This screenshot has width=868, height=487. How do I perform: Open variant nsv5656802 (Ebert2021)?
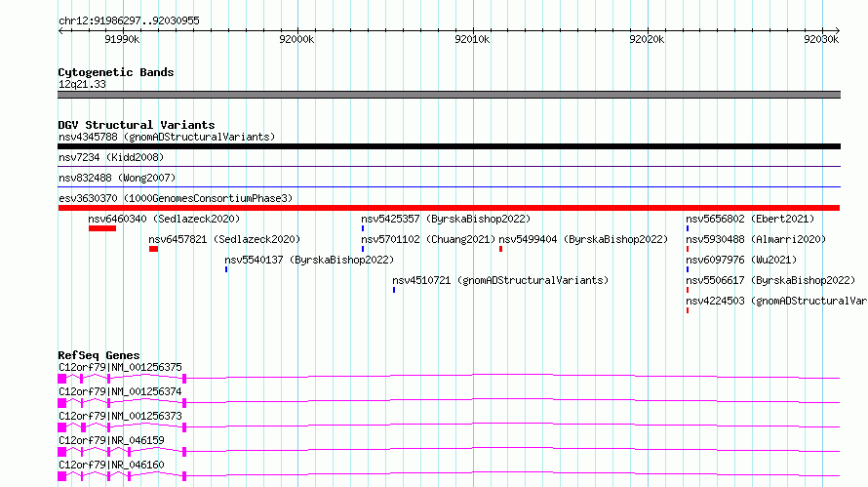click(x=750, y=219)
